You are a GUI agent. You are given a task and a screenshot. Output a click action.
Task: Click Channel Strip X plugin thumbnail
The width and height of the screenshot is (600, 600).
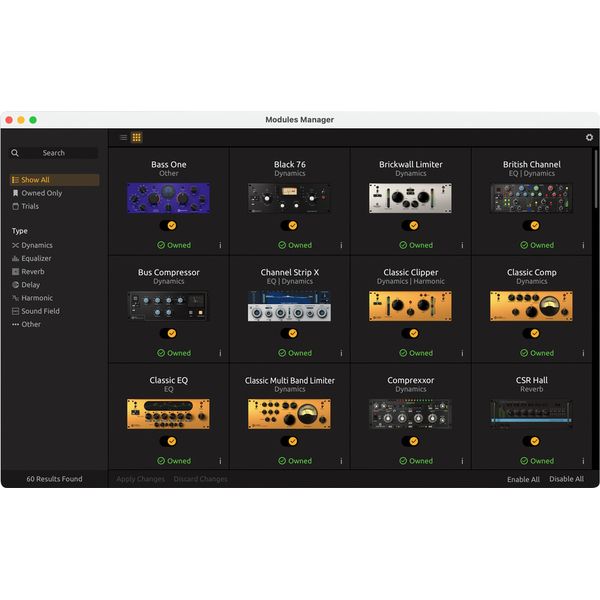pyautogui.click(x=289, y=306)
